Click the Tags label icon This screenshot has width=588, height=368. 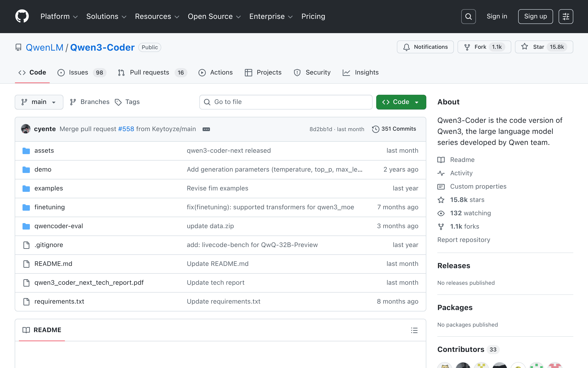[x=118, y=102]
